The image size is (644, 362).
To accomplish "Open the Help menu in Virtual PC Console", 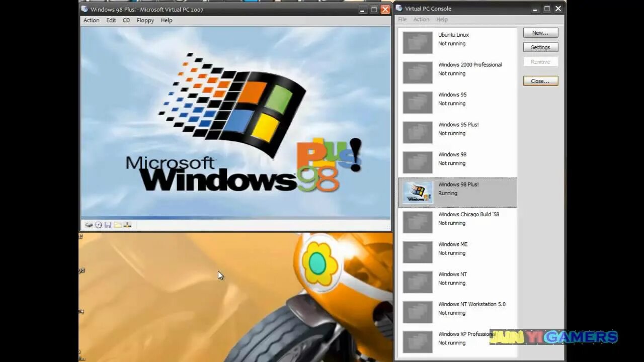I will [x=442, y=19].
